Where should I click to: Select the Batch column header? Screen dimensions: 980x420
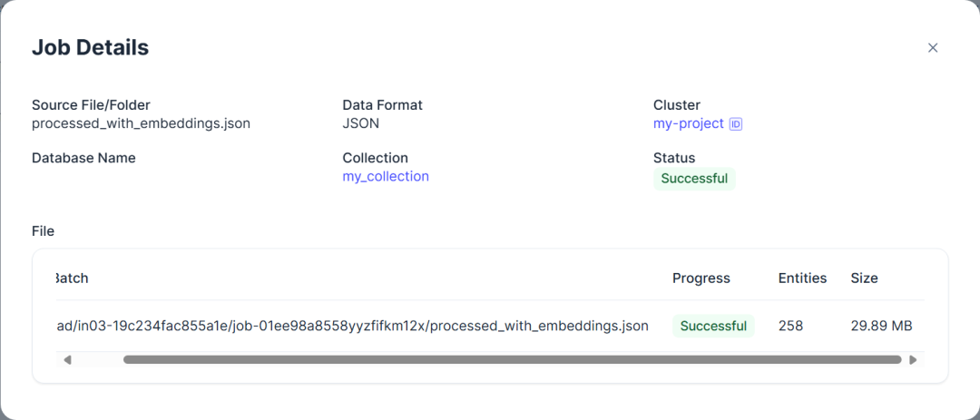click(72, 278)
